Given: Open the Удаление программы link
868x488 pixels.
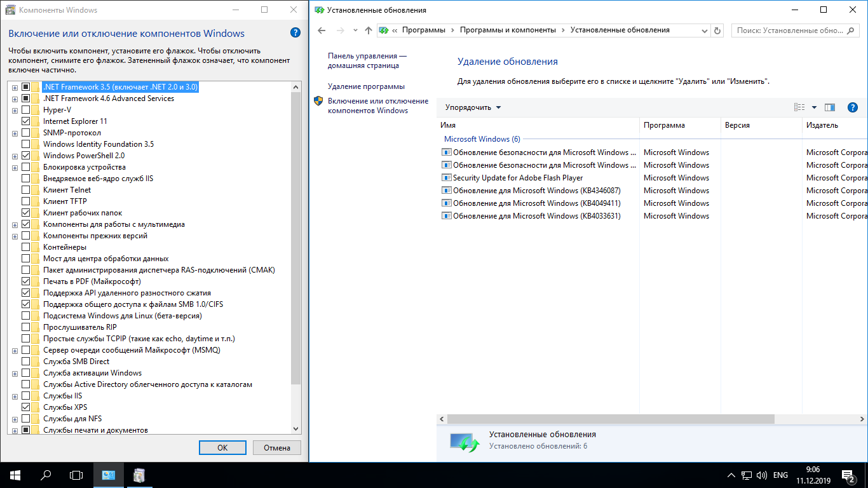Looking at the screenshot, I should click(366, 86).
